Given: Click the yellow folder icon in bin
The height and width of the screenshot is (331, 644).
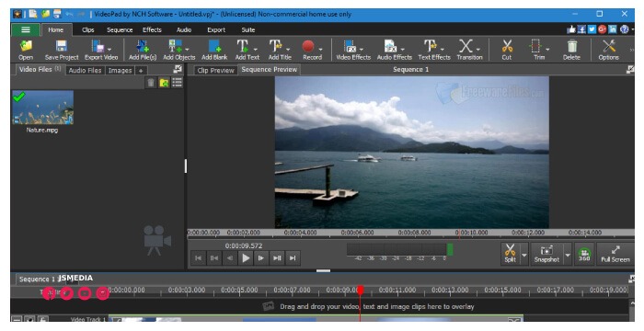Looking at the screenshot, I should point(164,83).
